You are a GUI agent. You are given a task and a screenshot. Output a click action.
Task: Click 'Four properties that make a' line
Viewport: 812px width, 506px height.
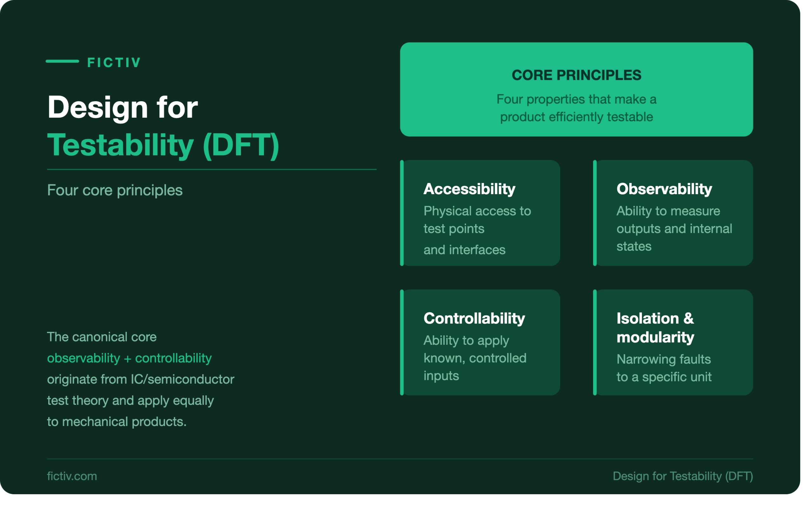[x=576, y=99]
